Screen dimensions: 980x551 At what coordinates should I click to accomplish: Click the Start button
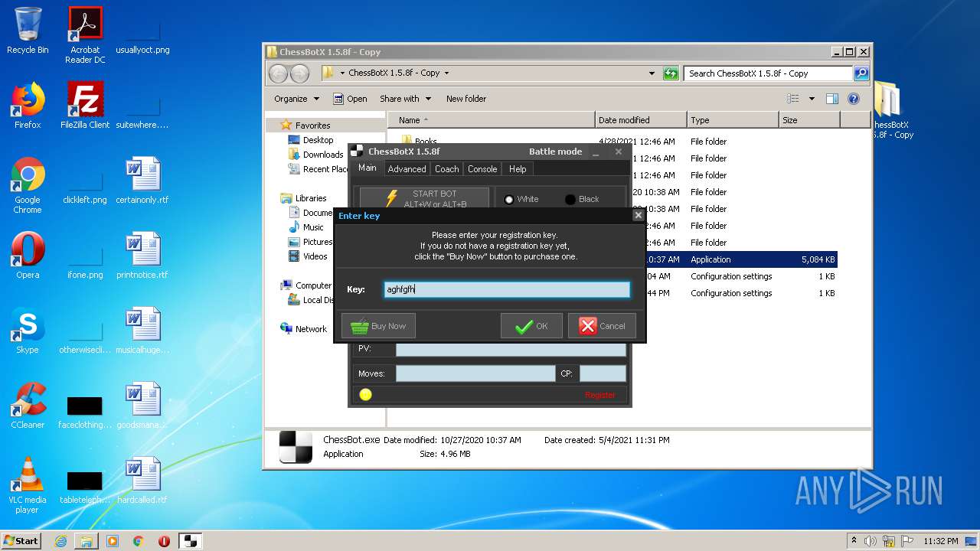click(21, 540)
